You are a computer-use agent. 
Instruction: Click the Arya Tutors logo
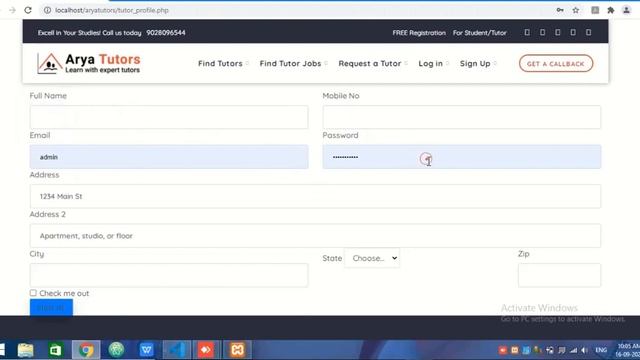tap(89, 63)
